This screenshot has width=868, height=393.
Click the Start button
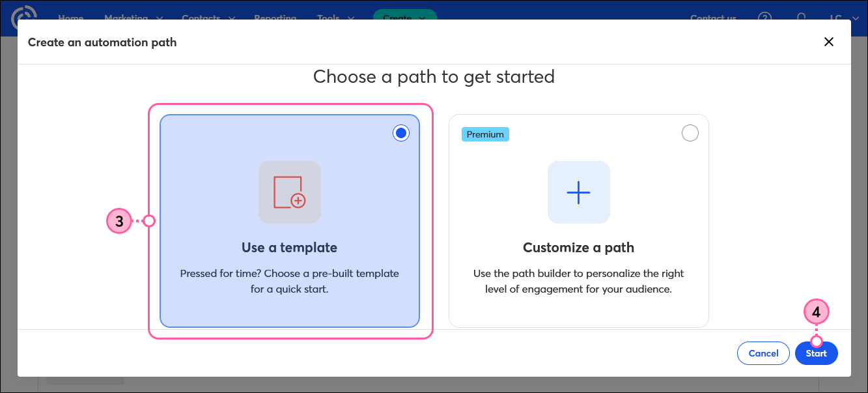(x=816, y=353)
